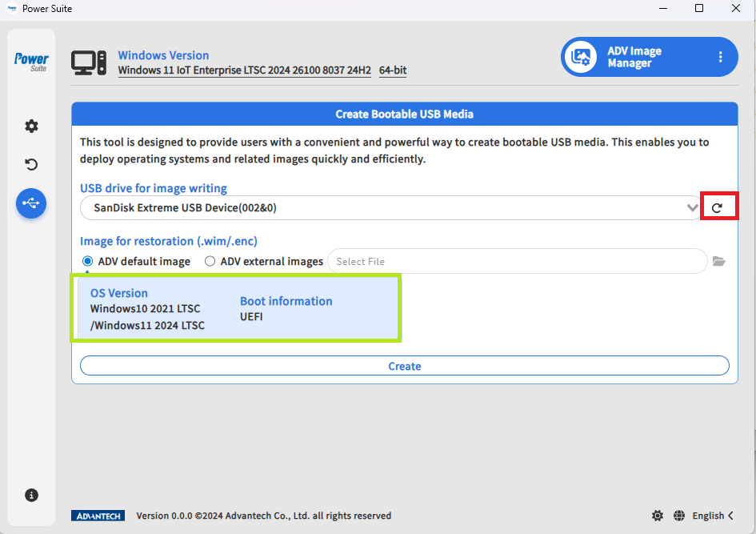
Task: Click the computer icon beside Windows Version
Action: (89, 62)
